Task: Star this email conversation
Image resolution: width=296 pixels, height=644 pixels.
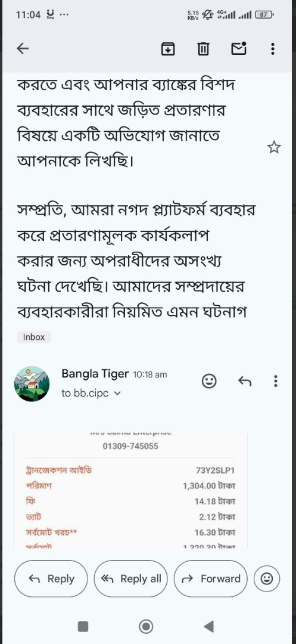Action: click(x=274, y=147)
